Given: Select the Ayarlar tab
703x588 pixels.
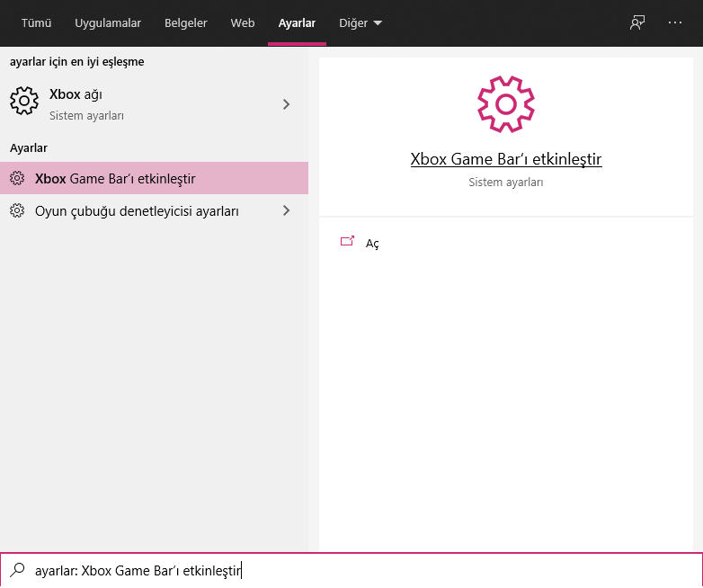Looking at the screenshot, I should [x=297, y=23].
